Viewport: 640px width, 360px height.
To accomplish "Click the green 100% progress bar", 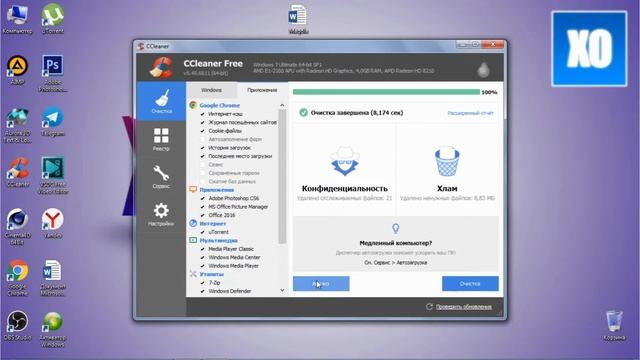I will [x=386, y=92].
